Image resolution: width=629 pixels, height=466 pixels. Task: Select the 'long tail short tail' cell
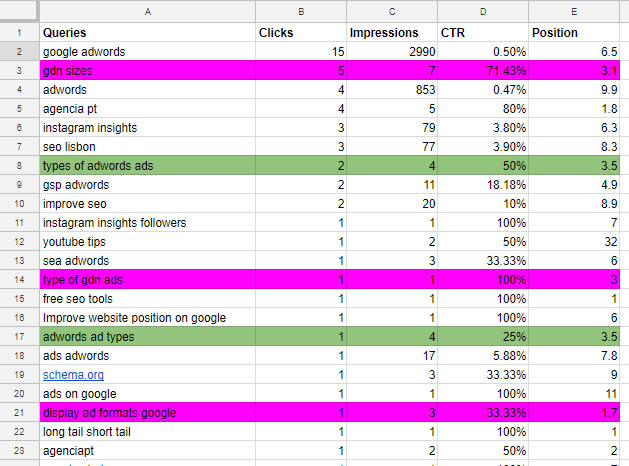148,432
